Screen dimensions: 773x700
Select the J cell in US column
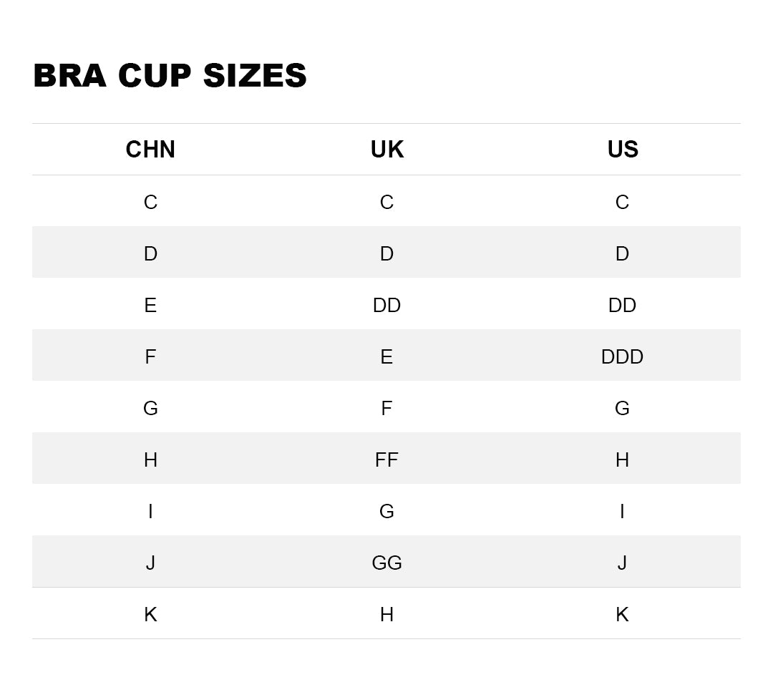[x=622, y=563]
